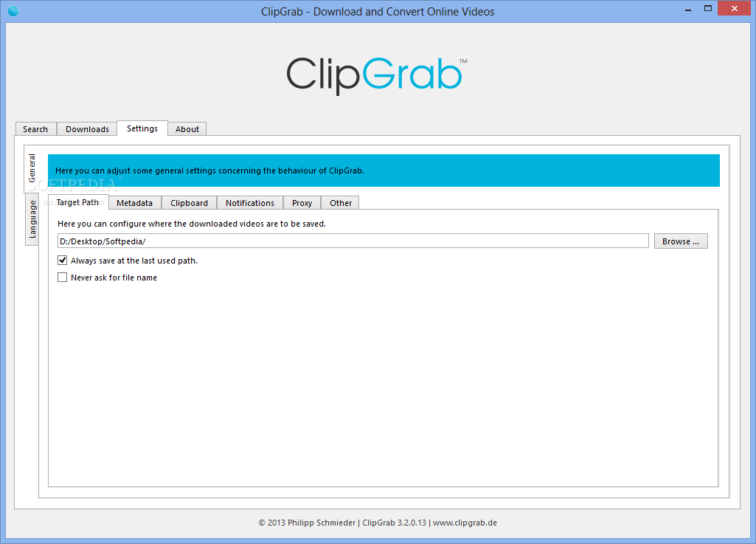Open the About tab
The image size is (756, 544).
187,129
